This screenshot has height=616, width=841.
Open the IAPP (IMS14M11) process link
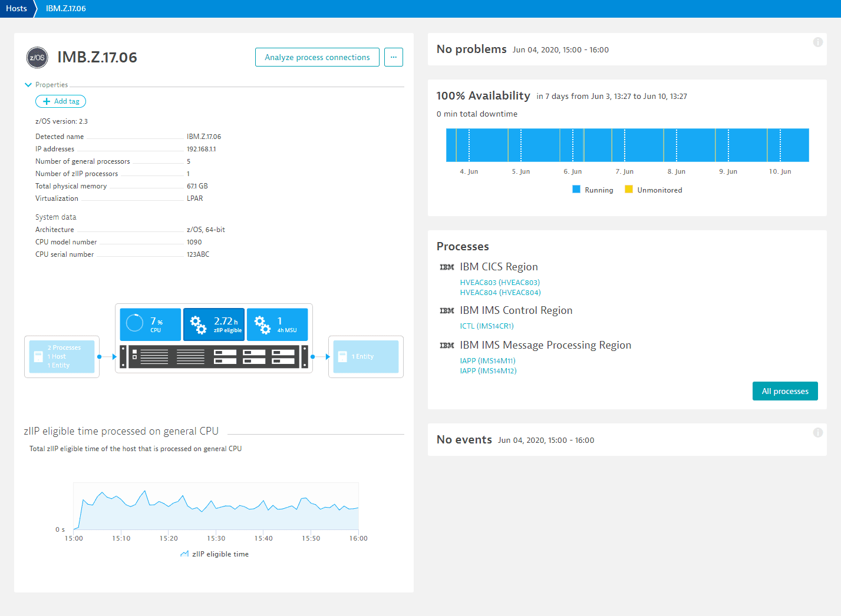pyautogui.click(x=487, y=361)
